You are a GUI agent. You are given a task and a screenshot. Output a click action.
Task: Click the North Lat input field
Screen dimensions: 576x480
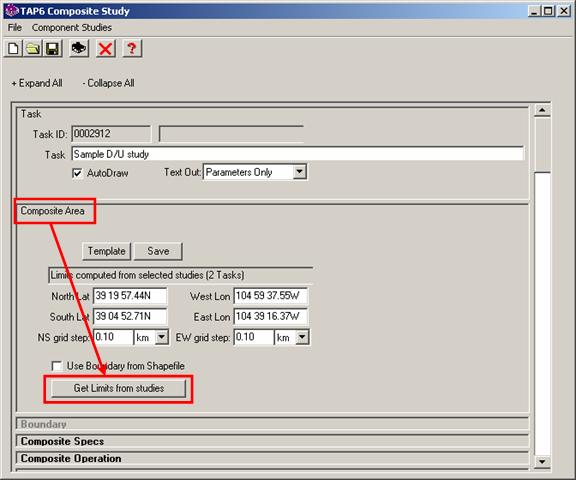[x=130, y=296]
